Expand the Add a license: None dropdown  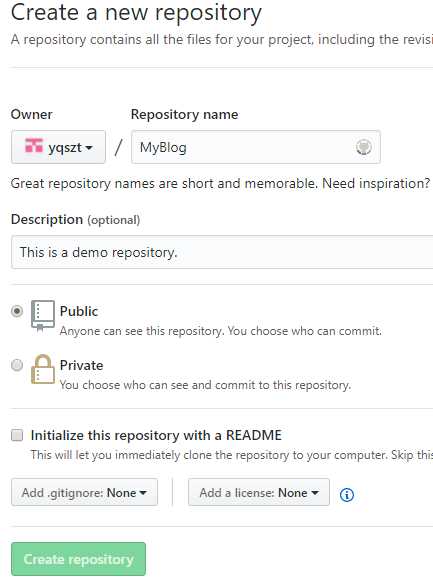259,492
